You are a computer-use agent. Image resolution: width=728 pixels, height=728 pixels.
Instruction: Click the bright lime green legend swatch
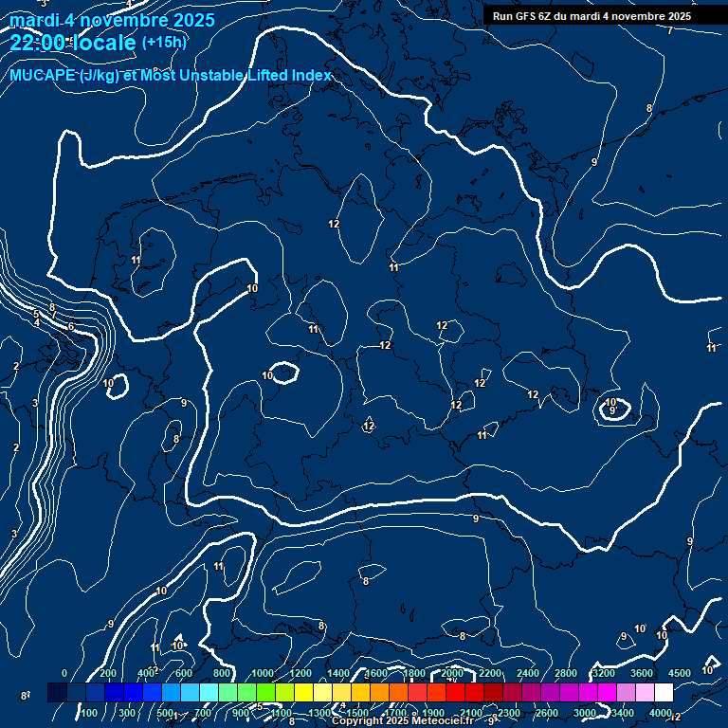tap(265, 692)
